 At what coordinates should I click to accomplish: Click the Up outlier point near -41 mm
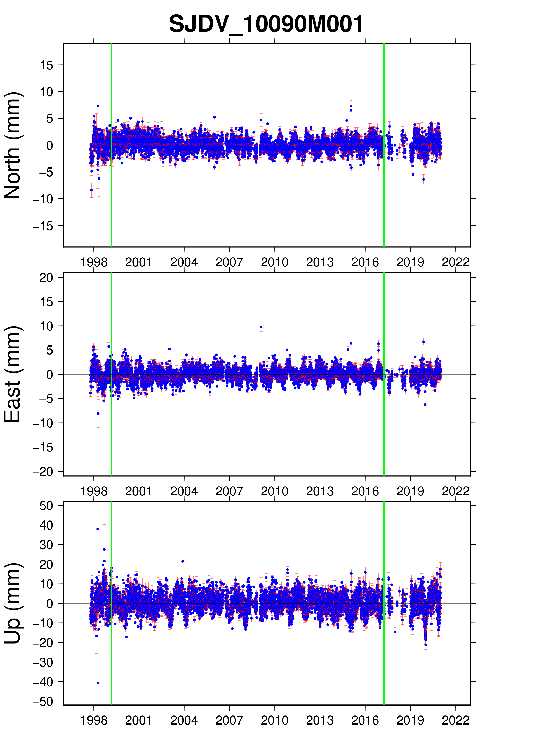98,683
